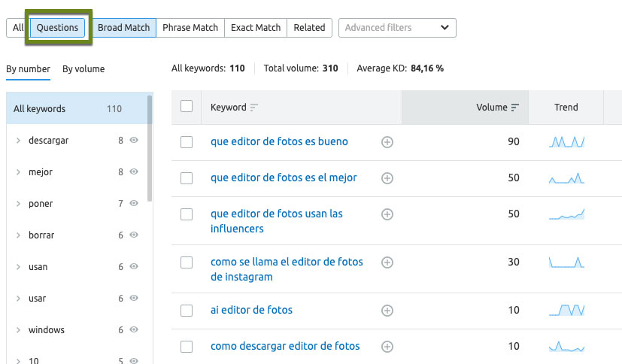The width and height of the screenshot is (622, 364).
Task: Switch to Exact Match
Action: (256, 28)
